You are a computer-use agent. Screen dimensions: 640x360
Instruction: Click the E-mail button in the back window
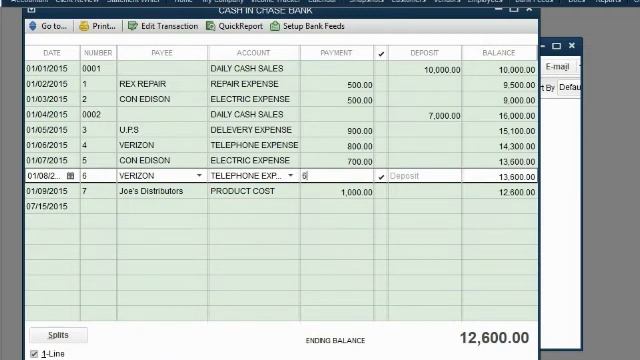coord(557,67)
